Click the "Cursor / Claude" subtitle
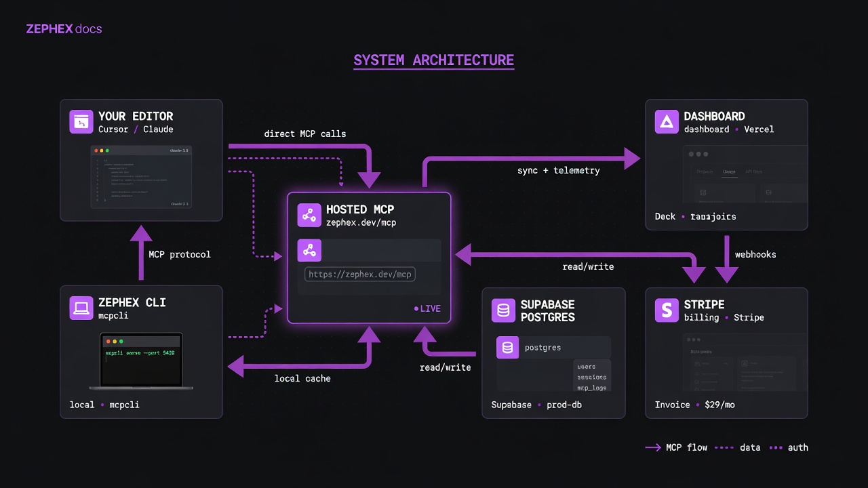Image resolution: width=868 pixels, height=488 pixels. tap(136, 129)
